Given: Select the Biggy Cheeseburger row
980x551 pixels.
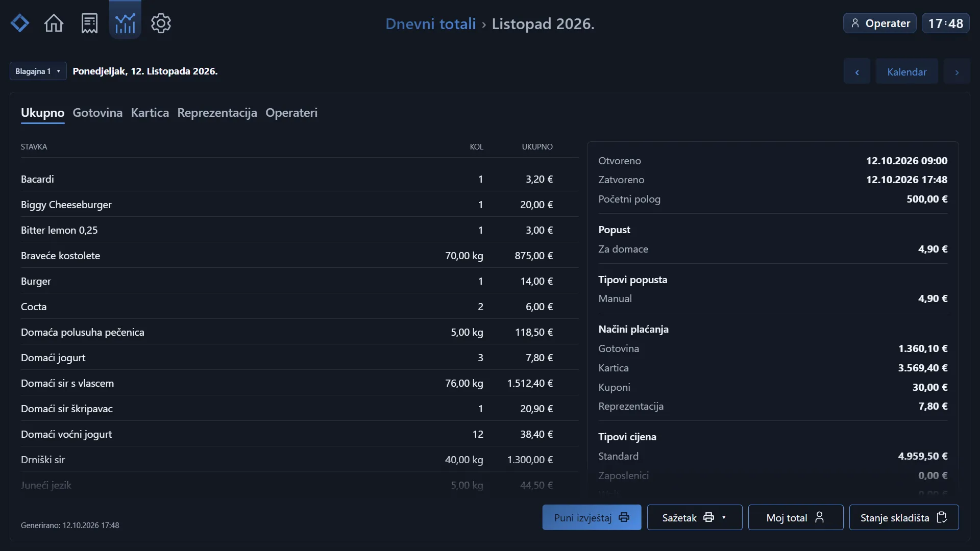Looking at the screenshot, I should (x=299, y=205).
